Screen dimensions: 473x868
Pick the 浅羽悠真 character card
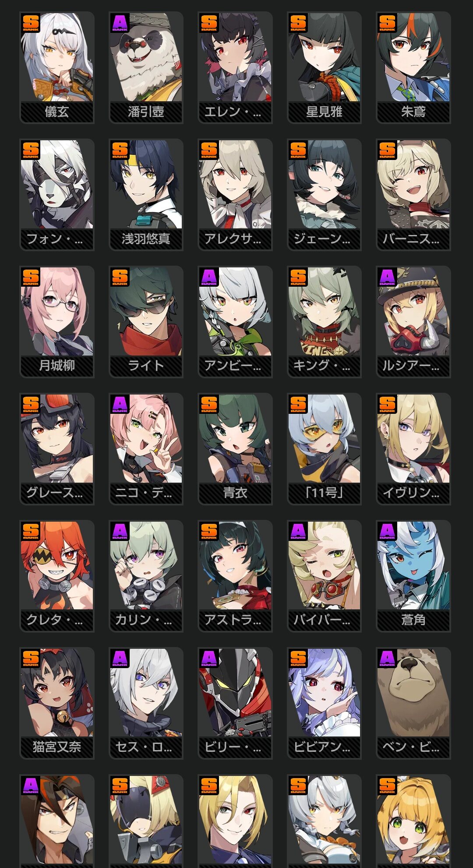click(146, 195)
